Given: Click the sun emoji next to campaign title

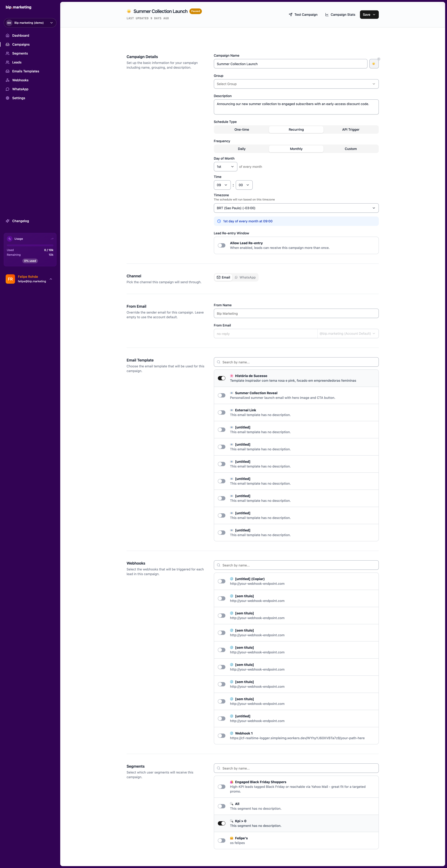Looking at the screenshot, I should pyautogui.click(x=129, y=11).
